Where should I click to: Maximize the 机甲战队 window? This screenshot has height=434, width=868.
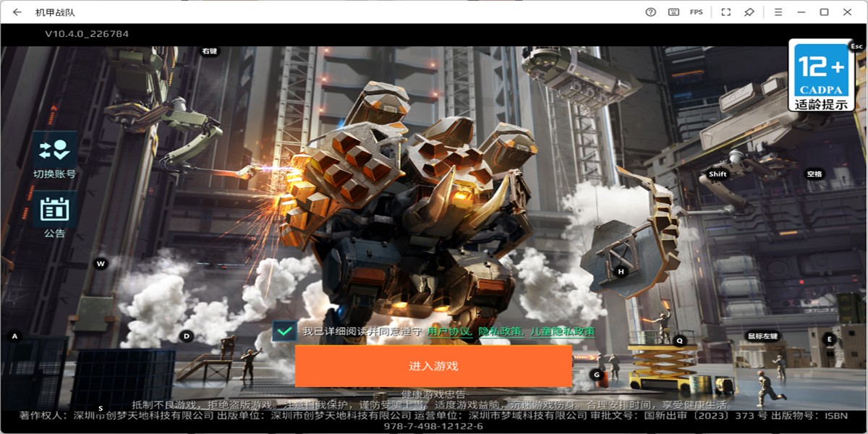(824, 12)
